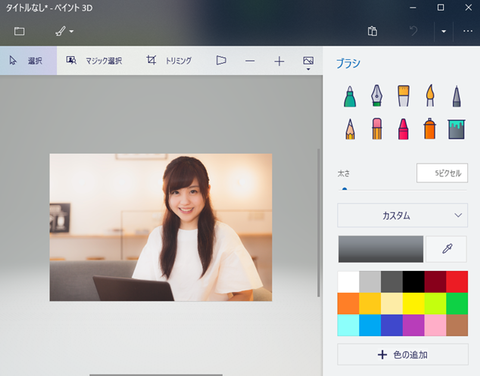Pick the indigo blue color swatch
The image size is (480, 376).
click(392, 325)
